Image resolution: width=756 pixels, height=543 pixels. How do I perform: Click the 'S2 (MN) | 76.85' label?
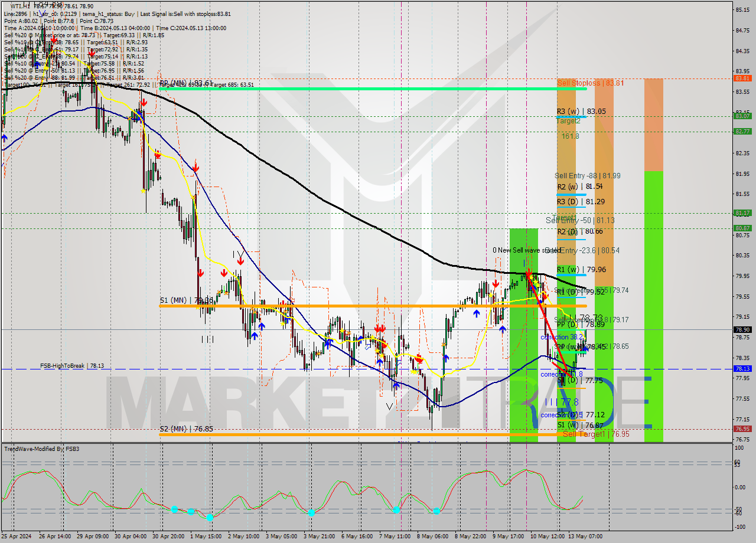[x=186, y=429]
